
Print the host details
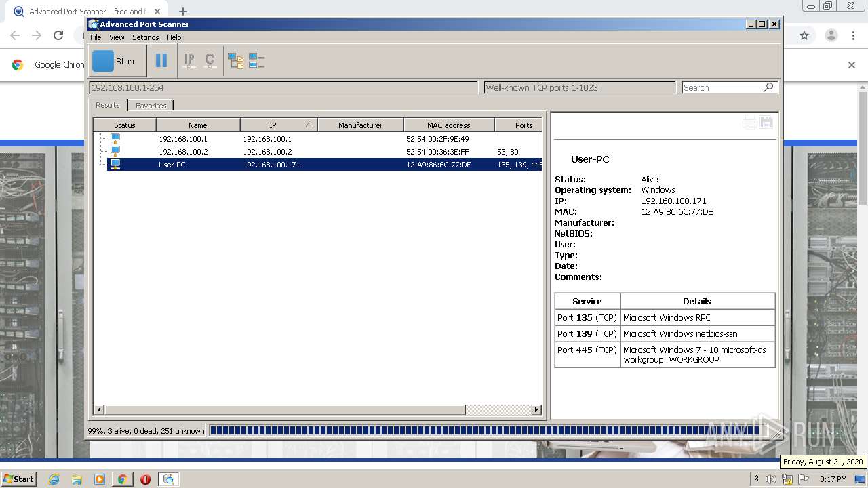[x=749, y=123]
